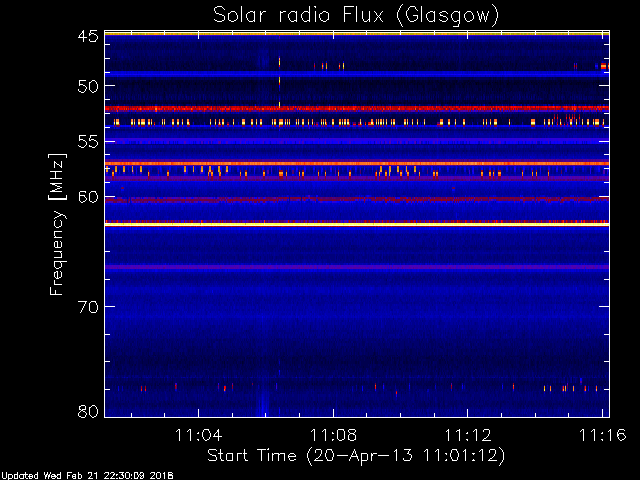Select the 45 MHz y-axis tick label
The width and height of the screenshot is (640, 480).
point(88,36)
